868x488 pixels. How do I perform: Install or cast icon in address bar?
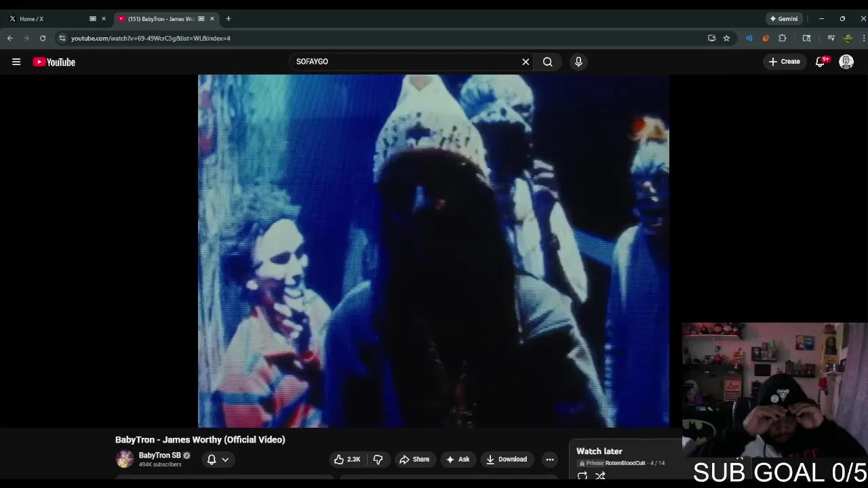[x=711, y=38]
